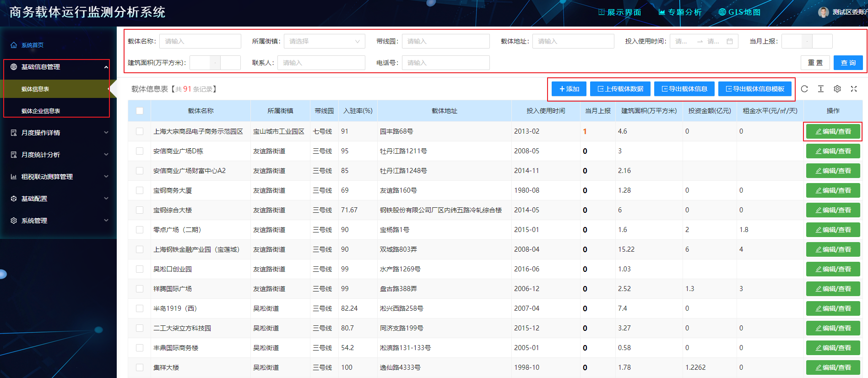Click the refresh icon above the table
868x378 pixels.
(804, 89)
